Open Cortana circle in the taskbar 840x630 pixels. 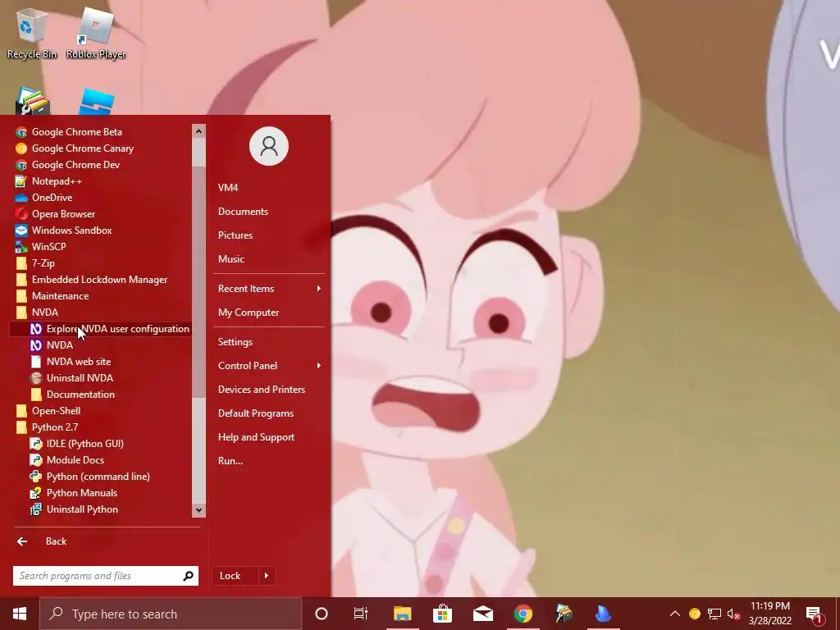coord(322,614)
